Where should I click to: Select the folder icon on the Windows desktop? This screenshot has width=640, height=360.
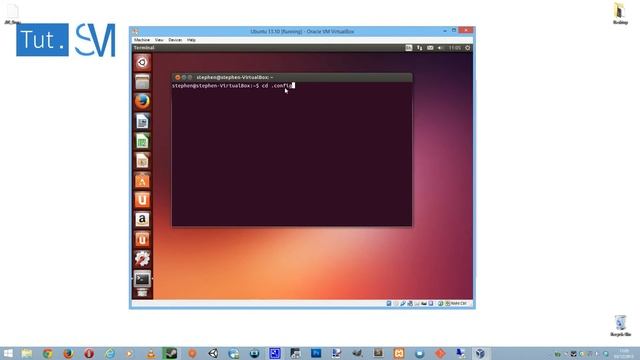click(620, 13)
